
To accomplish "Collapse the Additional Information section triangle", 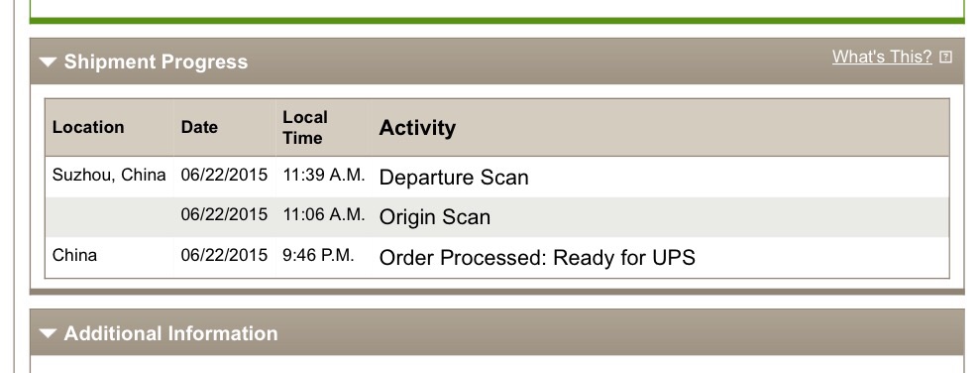I will 48,333.
